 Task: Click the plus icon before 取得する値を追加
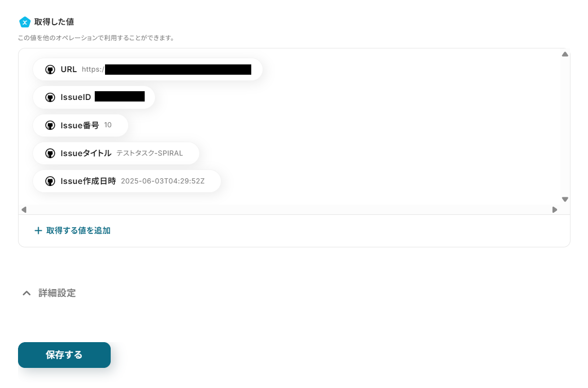pyautogui.click(x=38, y=230)
